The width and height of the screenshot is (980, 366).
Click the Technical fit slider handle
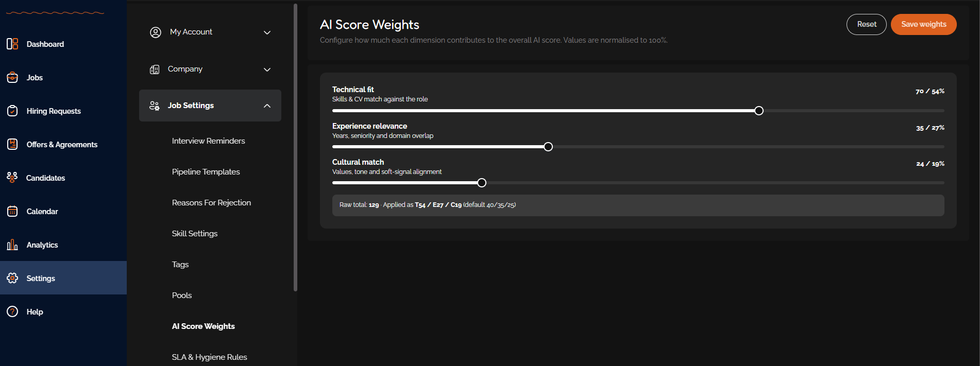759,111
